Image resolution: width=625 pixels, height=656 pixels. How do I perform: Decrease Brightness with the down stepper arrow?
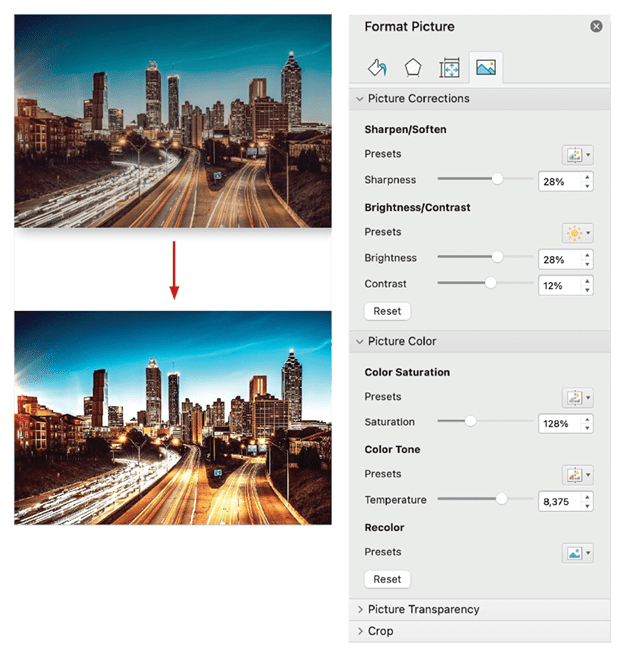[587, 264]
